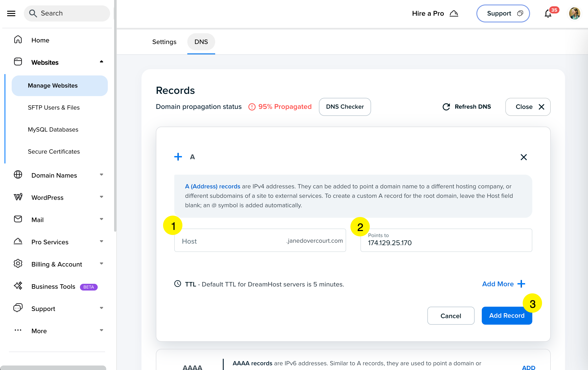The height and width of the screenshot is (370, 588).
Task: Click the A (Address) records link
Action: [212, 186]
